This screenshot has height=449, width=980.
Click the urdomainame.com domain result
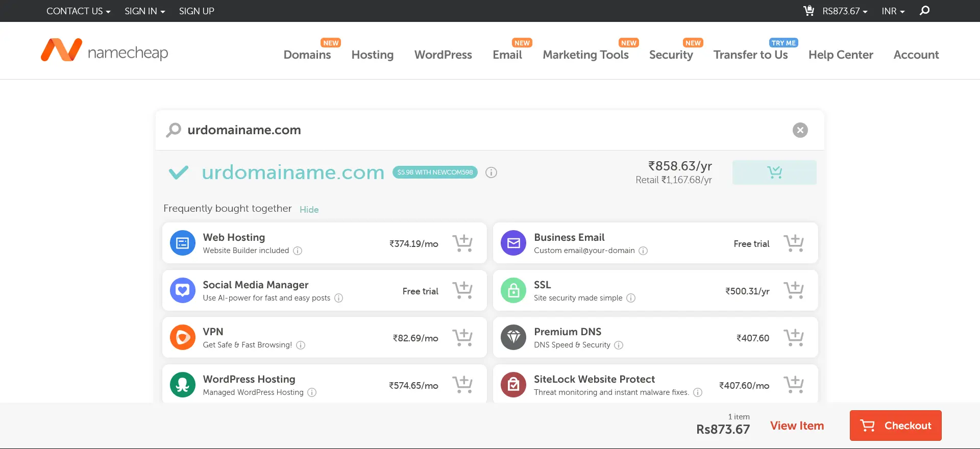[x=293, y=172]
